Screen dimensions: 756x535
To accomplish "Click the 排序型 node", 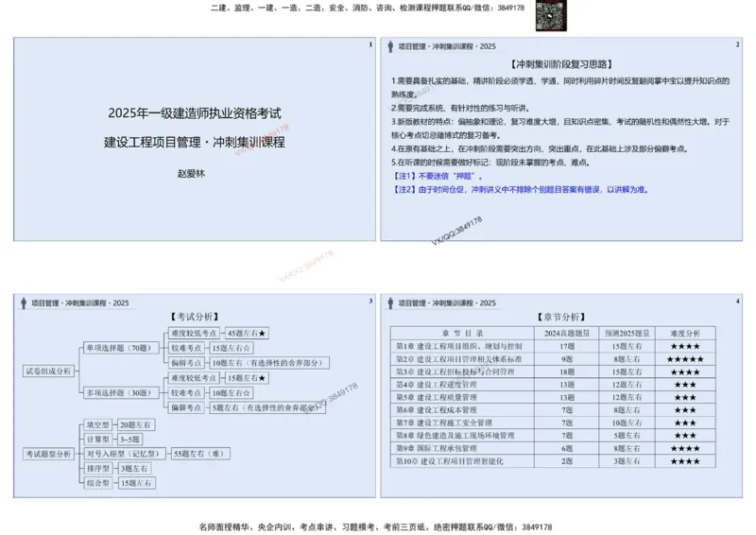I will click(98, 469).
